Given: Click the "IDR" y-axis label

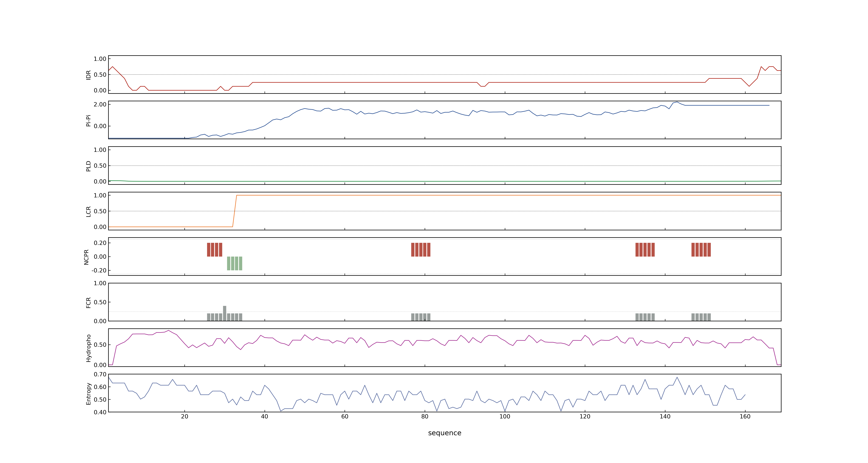Looking at the screenshot, I should [x=89, y=75].
